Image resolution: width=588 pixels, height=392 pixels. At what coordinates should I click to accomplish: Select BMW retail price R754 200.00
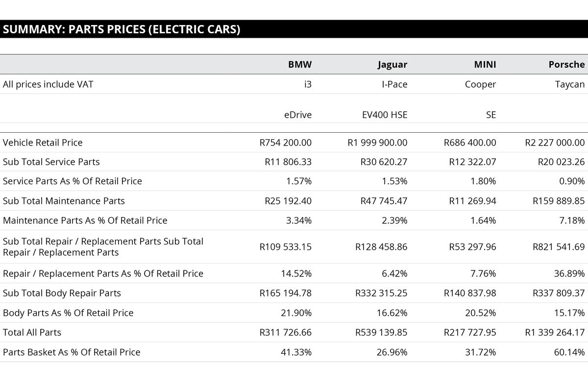pos(286,143)
